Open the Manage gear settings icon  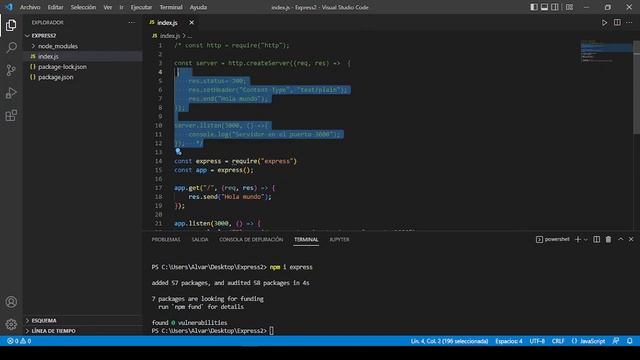click(11, 324)
